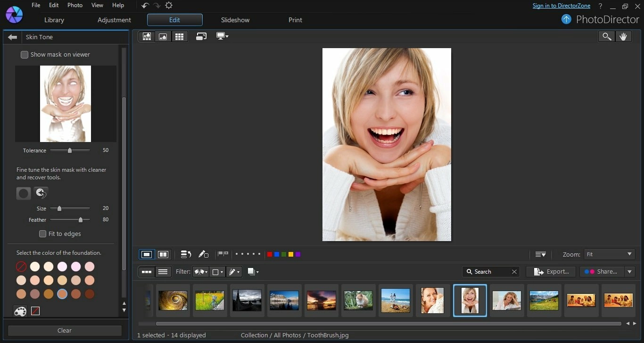Select the magnifier zoom tool

pyautogui.click(x=606, y=36)
